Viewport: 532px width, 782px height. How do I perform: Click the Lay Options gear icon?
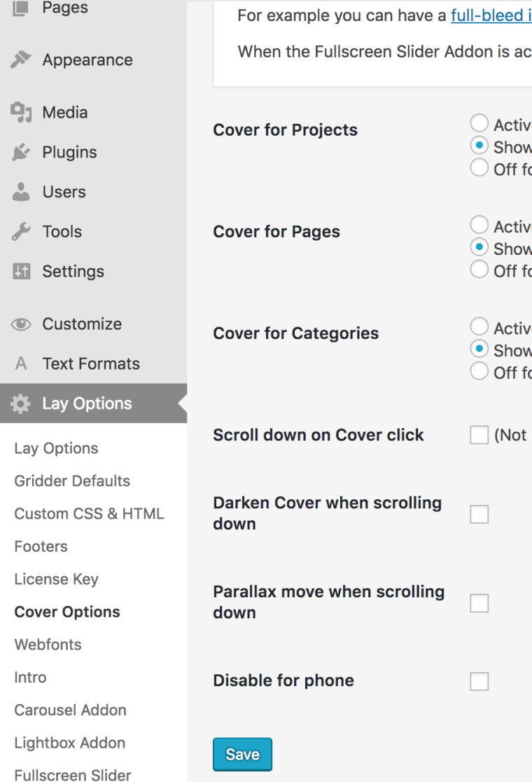[x=21, y=404]
